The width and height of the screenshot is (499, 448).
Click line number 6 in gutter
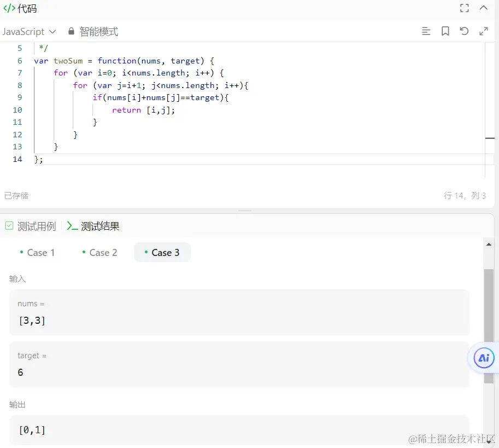pyautogui.click(x=20, y=61)
